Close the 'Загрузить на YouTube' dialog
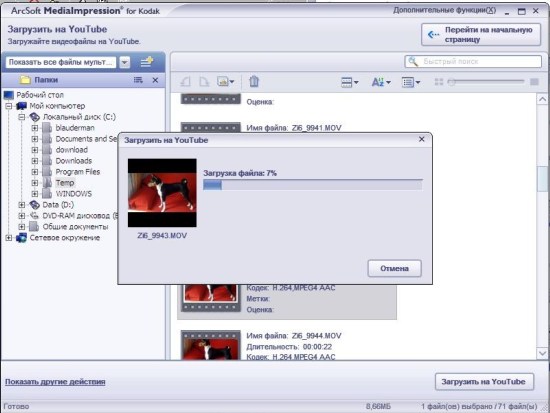Screen dimensions: 550x413 (422, 139)
